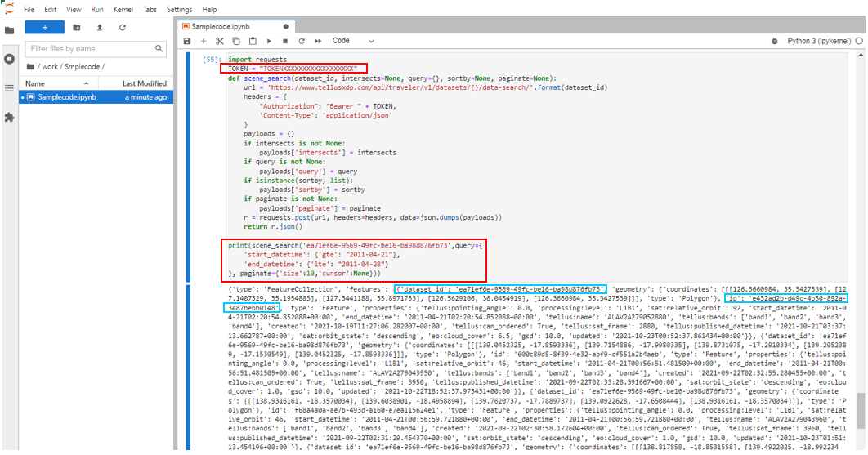Viewport: 868px width, 455px height.
Task: Copy the selected cell
Action: pos(236,41)
